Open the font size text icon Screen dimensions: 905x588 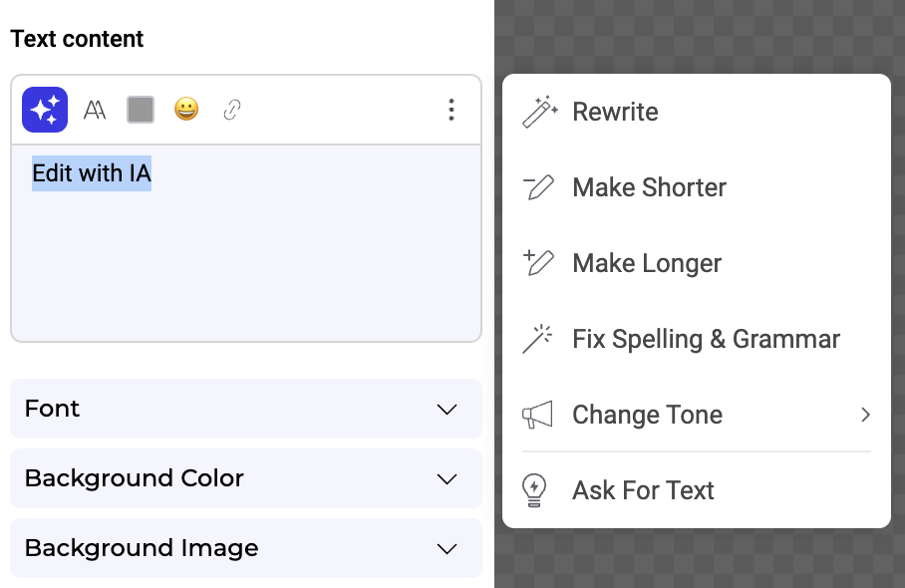coord(95,110)
